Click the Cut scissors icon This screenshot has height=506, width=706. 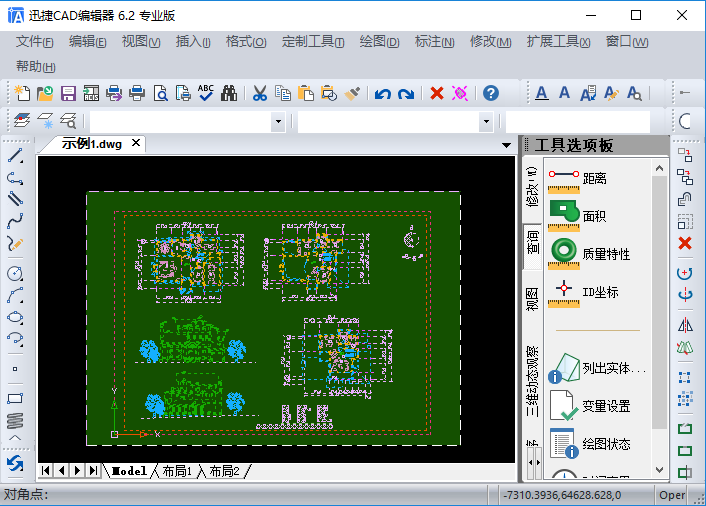point(259,93)
